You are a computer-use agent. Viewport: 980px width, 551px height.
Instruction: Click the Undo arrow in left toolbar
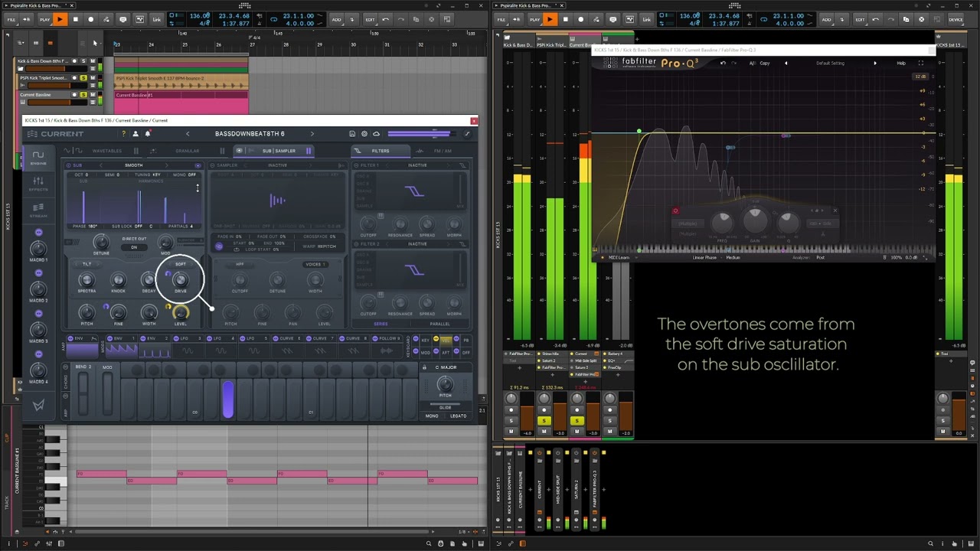[386, 19]
